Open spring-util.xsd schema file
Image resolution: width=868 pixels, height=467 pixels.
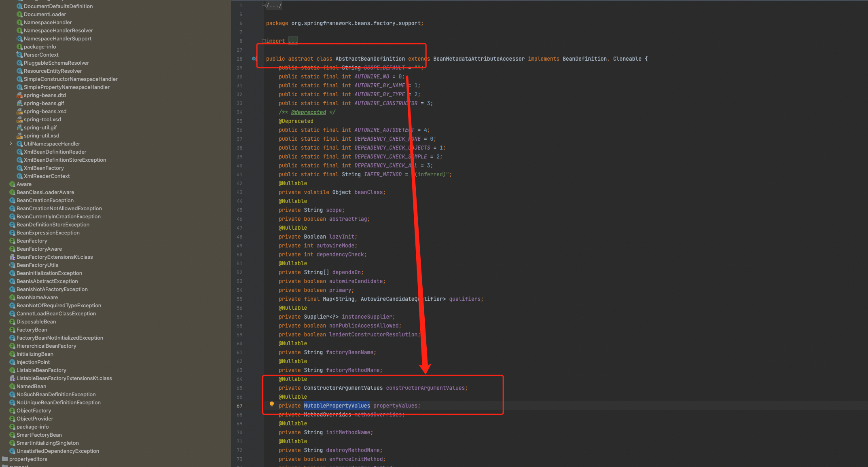pyautogui.click(x=41, y=135)
